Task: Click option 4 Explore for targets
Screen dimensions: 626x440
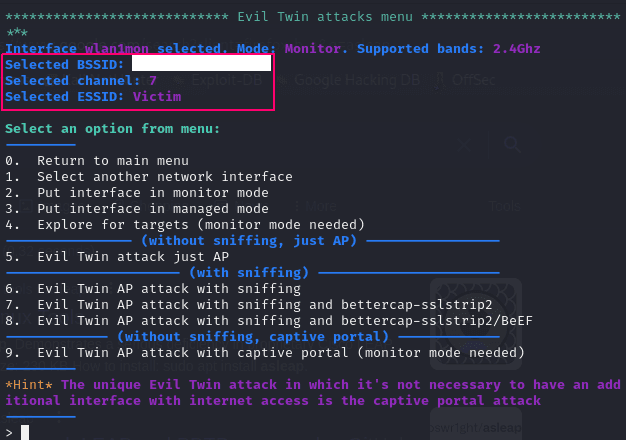Action: coord(185,224)
